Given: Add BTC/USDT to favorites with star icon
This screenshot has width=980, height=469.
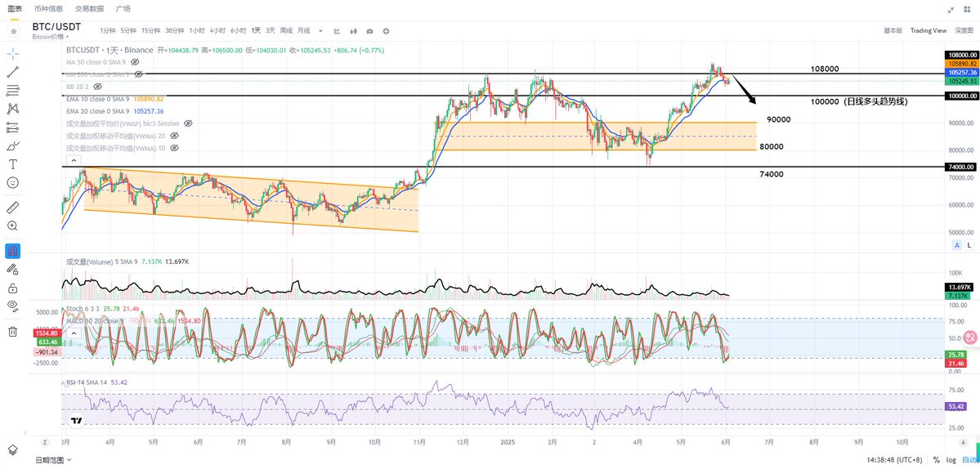Looking at the screenshot, I should [x=13, y=30].
